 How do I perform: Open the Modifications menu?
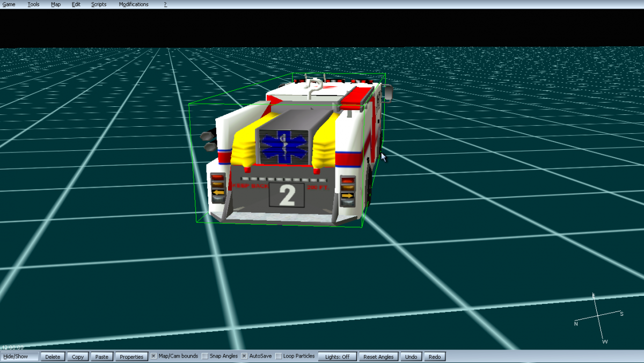(x=134, y=4)
